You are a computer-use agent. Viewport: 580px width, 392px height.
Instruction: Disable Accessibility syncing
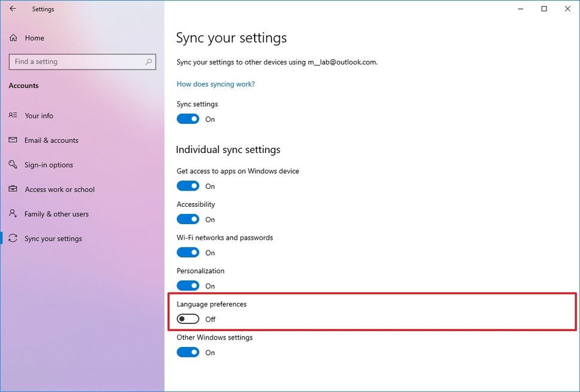188,219
